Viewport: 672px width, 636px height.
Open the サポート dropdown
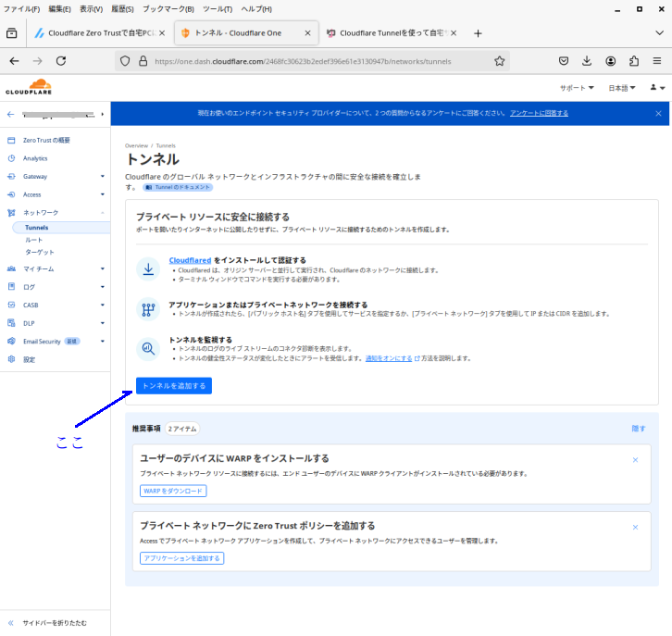click(577, 88)
